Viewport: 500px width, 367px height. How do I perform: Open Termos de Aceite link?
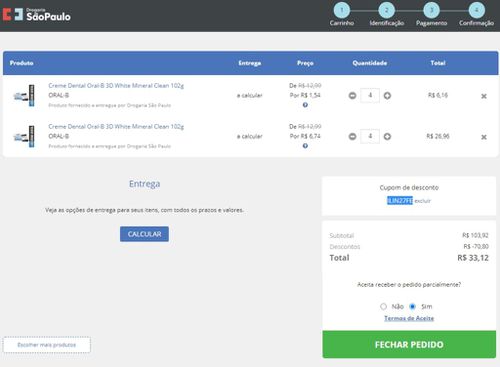pos(409,318)
